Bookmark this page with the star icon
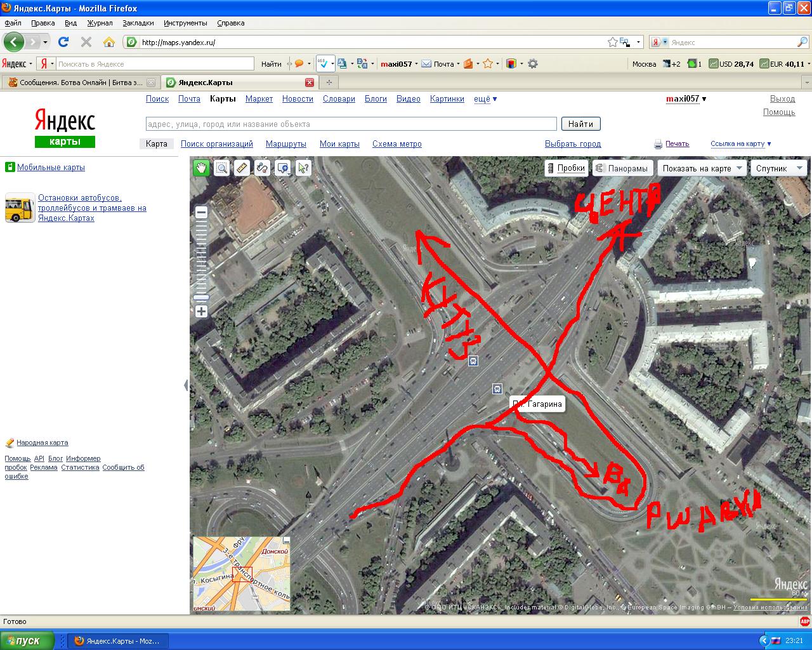This screenshot has height=650, width=812. [x=612, y=42]
